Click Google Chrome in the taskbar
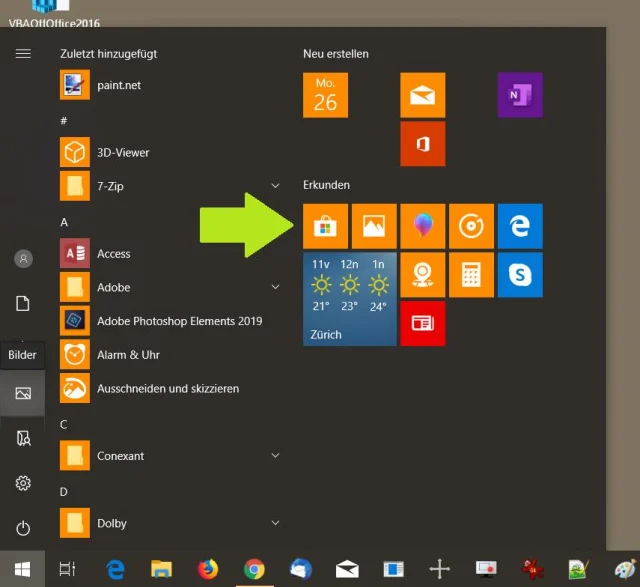This screenshot has width=640, height=587. (x=254, y=569)
